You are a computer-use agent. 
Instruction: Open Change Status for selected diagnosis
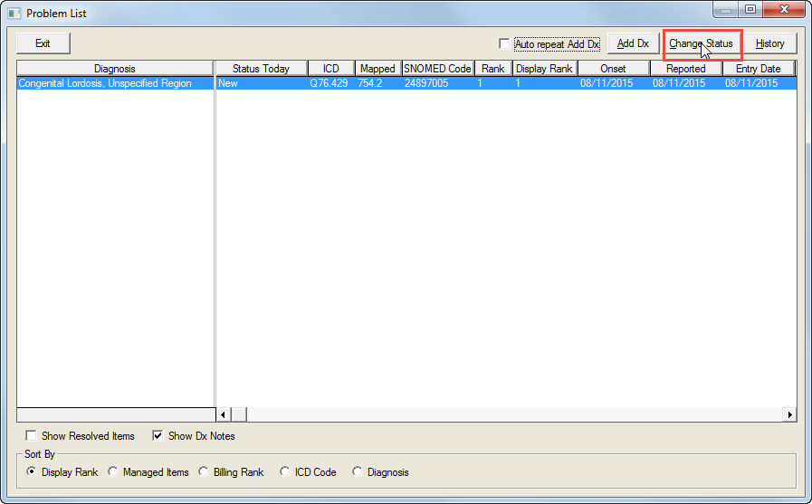pos(702,43)
